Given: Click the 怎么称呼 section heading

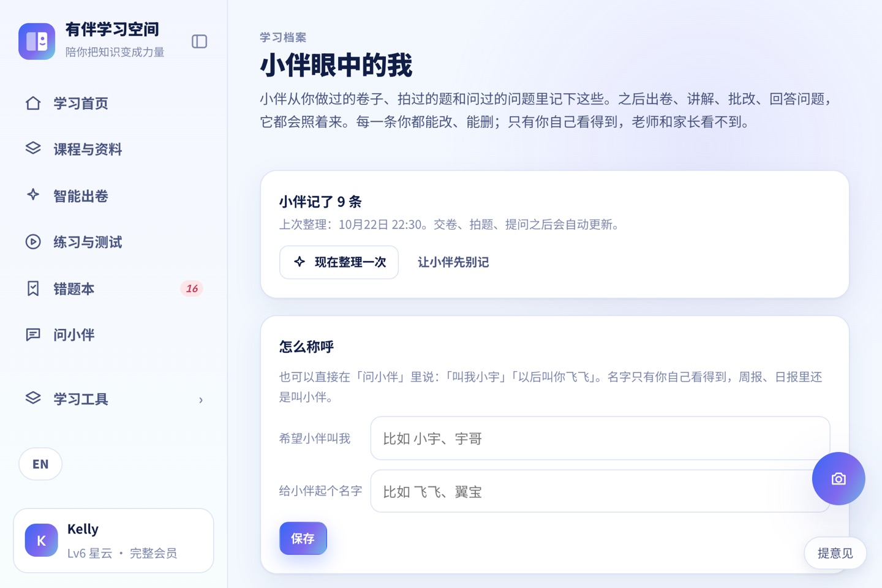Looking at the screenshot, I should pos(306,347).
